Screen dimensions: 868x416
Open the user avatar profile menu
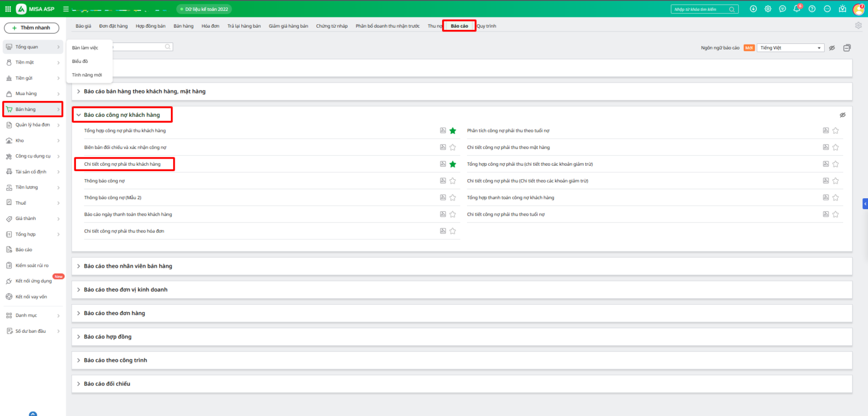pyautogui.click(x=858, y=9)
